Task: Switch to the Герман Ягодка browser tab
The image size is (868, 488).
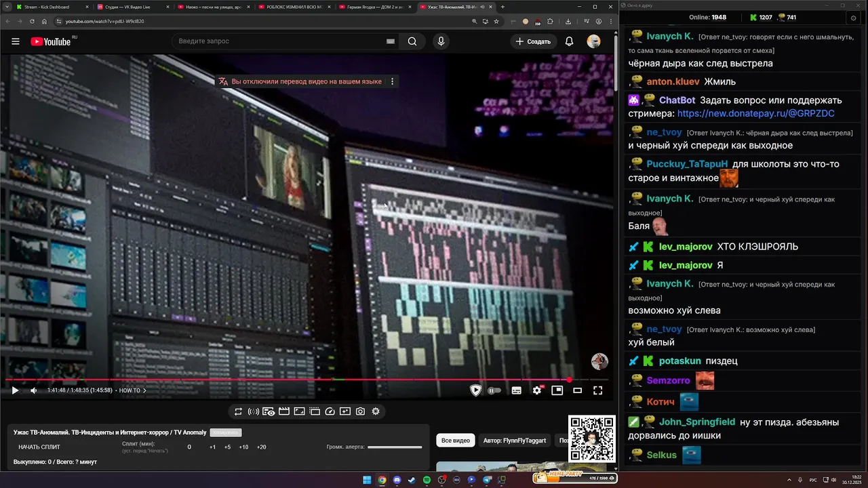Action: tap(376, 7)
